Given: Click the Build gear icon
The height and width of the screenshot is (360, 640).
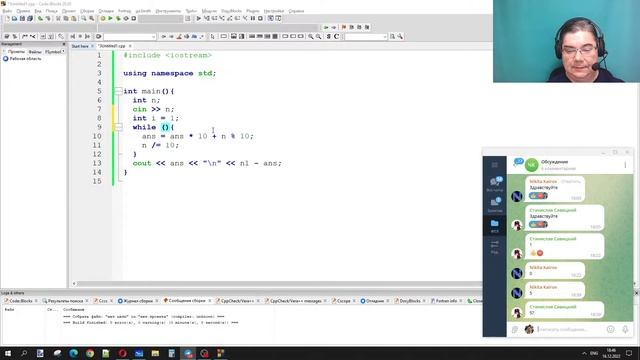Looking at the screenshot, I should pyautogui.click(x=103, y=18).
